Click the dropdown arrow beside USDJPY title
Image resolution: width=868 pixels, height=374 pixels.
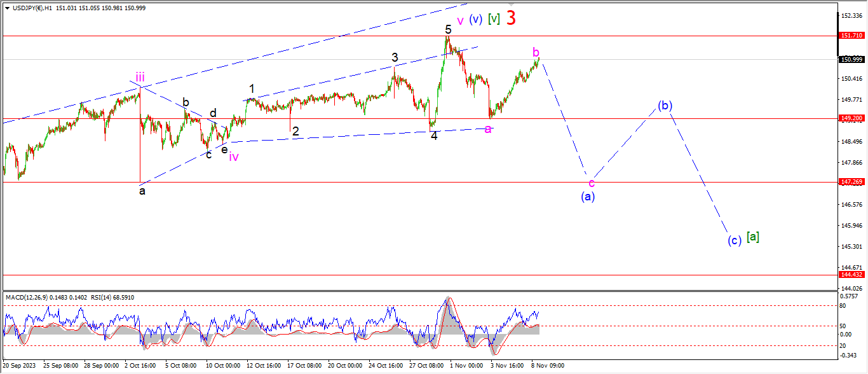6,7
